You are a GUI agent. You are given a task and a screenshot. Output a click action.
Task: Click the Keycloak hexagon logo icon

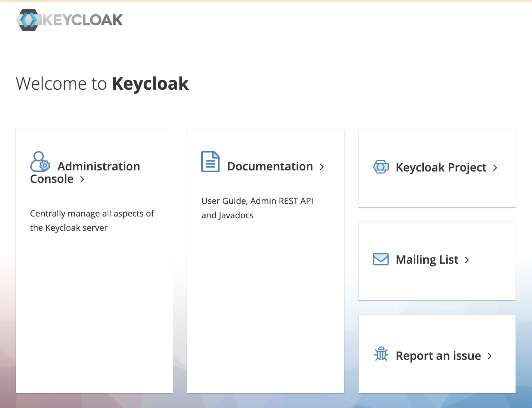point(28,20)
